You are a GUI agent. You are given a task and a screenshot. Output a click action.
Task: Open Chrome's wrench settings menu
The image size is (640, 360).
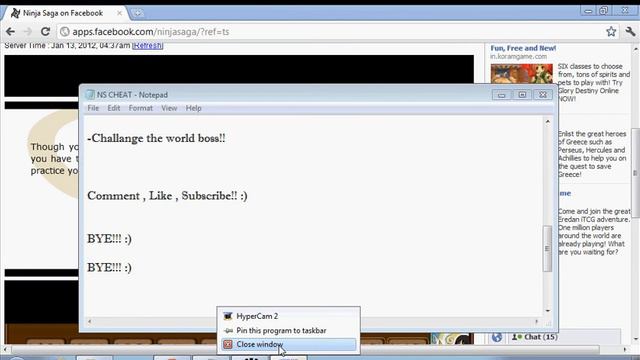630,31
